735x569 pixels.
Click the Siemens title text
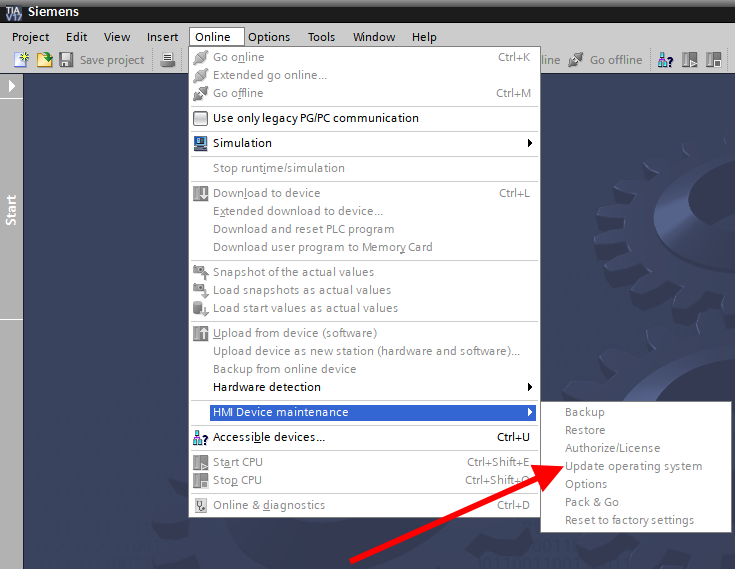tap(53, 12)
